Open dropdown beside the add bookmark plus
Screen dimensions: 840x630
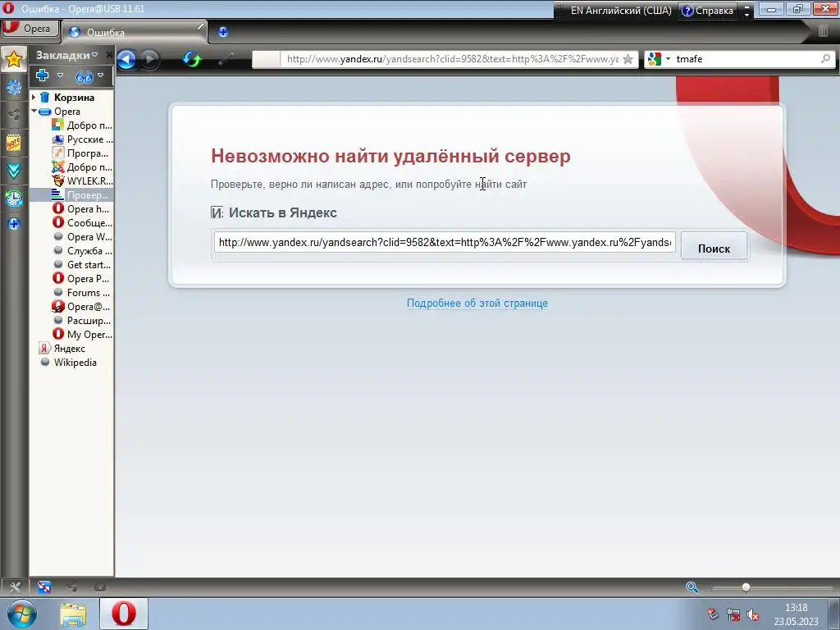coord(60,75)
